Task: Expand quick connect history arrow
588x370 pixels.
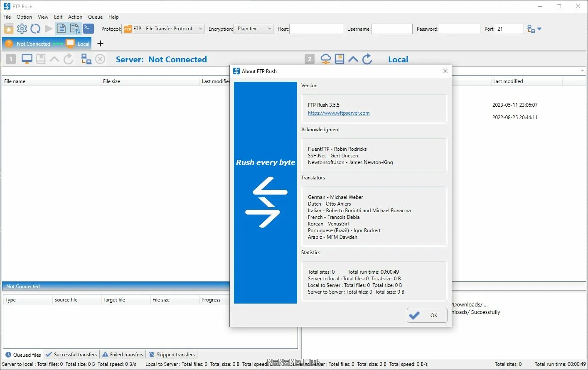Action: coord(539,29)
